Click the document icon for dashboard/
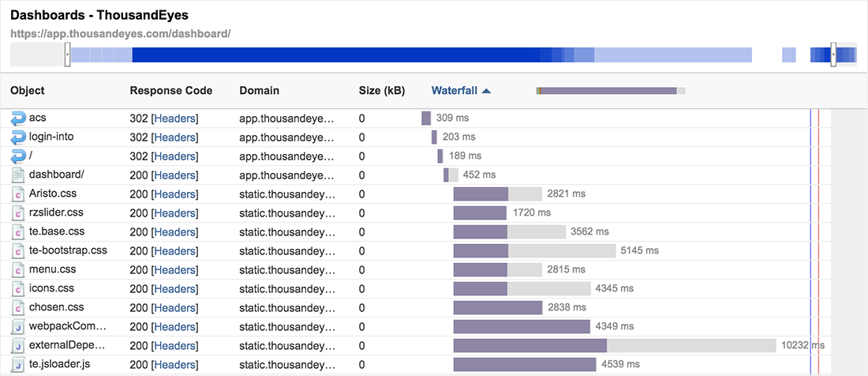The width and height of the screenshot is (868, 376). click(18, 175)
